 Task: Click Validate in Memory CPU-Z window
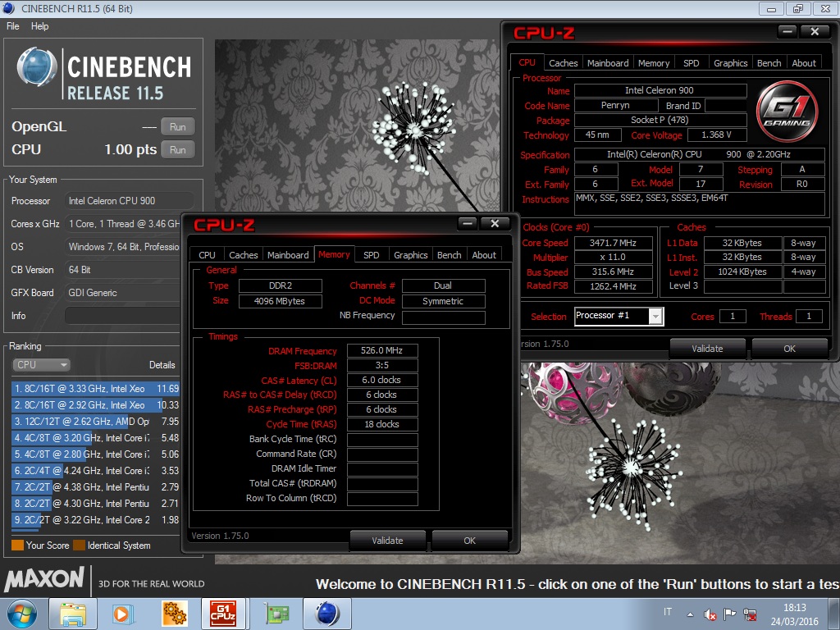coord(387,541)
